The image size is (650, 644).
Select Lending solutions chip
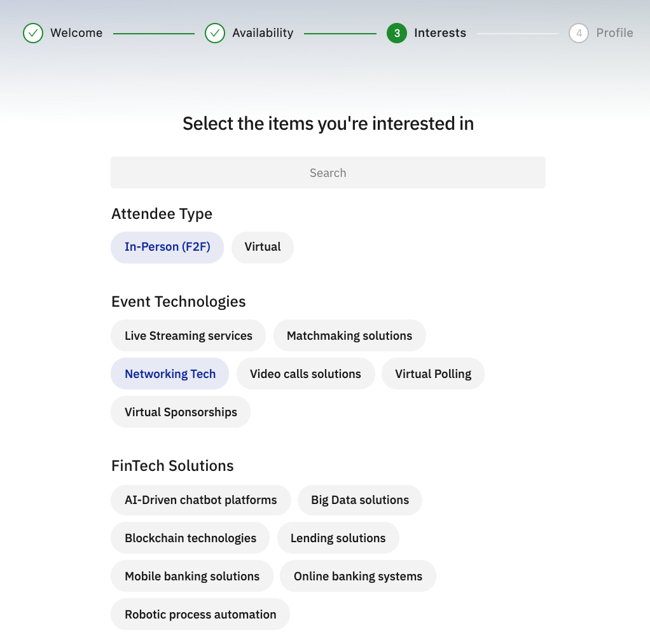338,538
